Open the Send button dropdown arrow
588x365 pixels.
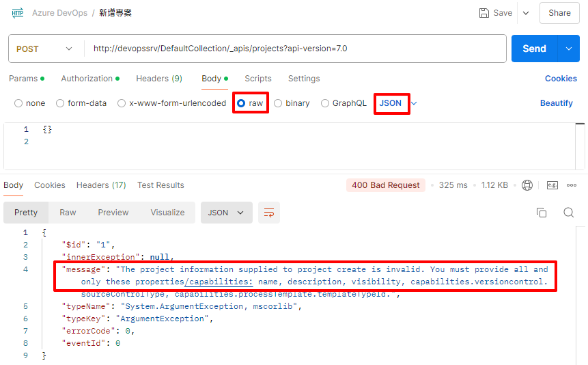568,49
